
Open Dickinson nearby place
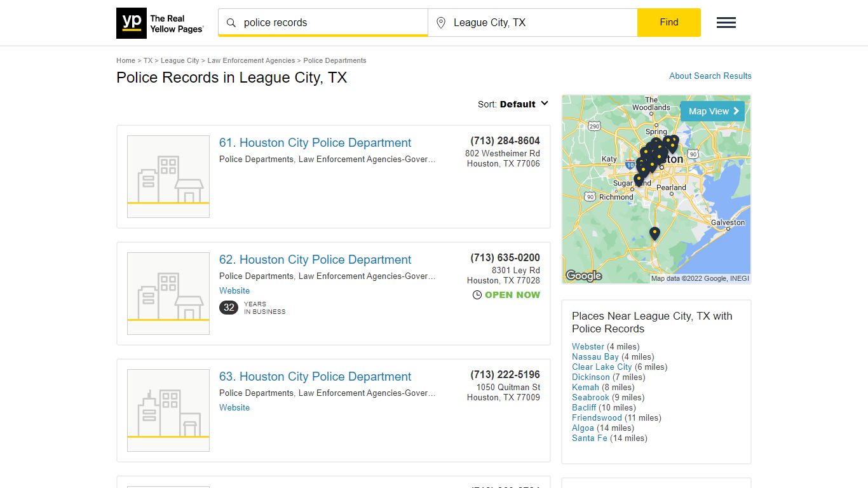590,377
